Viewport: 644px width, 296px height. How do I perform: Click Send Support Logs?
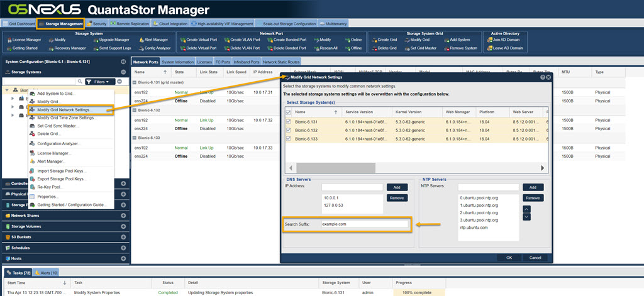(112, 48)
